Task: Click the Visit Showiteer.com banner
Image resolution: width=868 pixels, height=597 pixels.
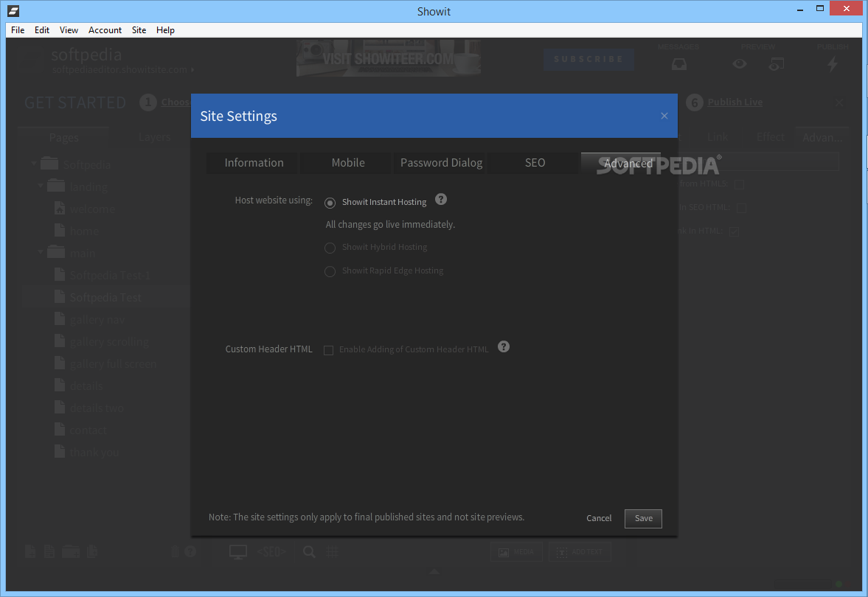Action: (x=389, y=58)
